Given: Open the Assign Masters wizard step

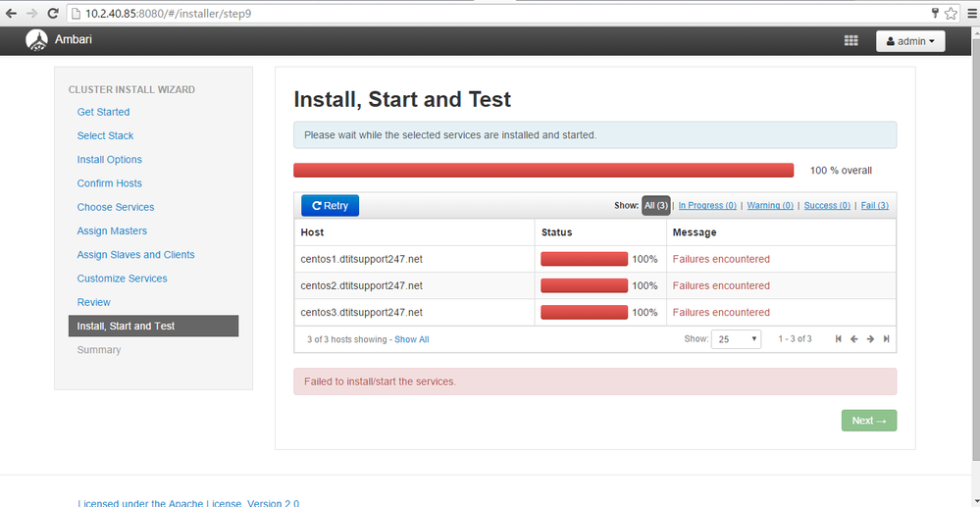Looking at the screenshot, I should (x=112, y=230).
